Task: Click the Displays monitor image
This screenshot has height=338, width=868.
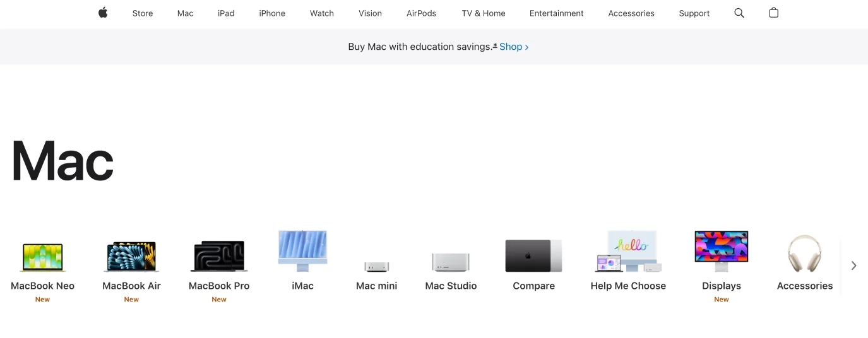Action: coord(722,251)
